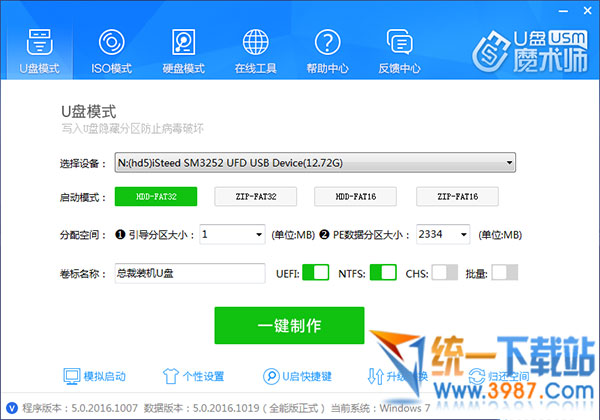Click the 一键制作 button
Image resolution: width=600 pixels, height=420 pixels.
coord(289,326)
